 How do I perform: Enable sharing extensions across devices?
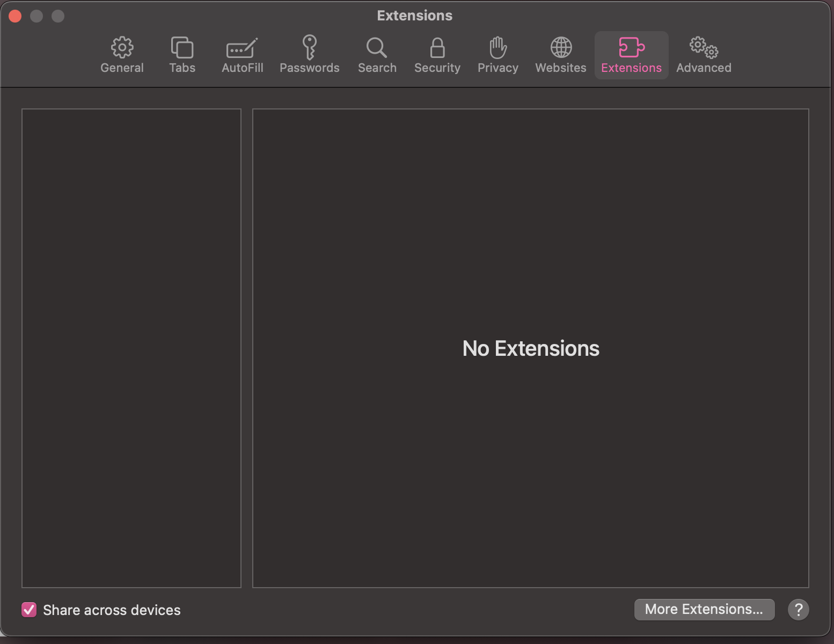[x=29, y=610]
